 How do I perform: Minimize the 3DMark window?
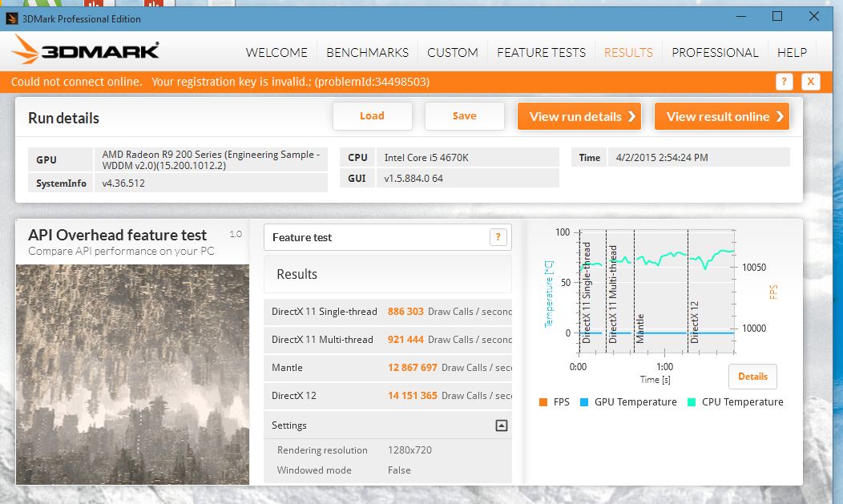(741, 16)
